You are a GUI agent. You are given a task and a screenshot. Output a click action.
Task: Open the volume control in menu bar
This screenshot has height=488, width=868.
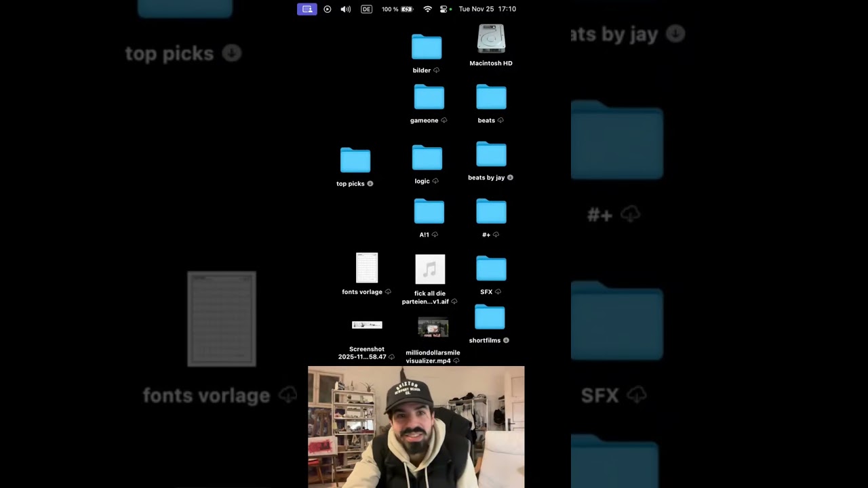tap(346, 9)
